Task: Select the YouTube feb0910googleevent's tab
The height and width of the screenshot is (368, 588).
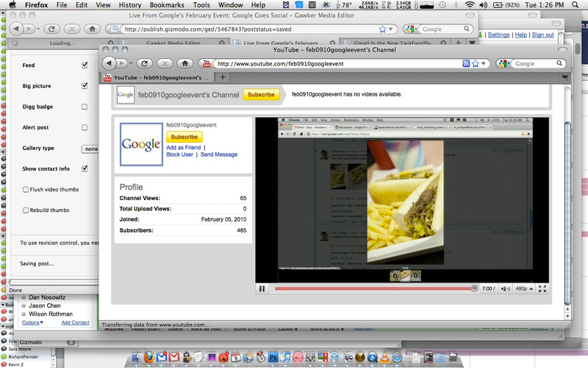Action: pos(157,77)
